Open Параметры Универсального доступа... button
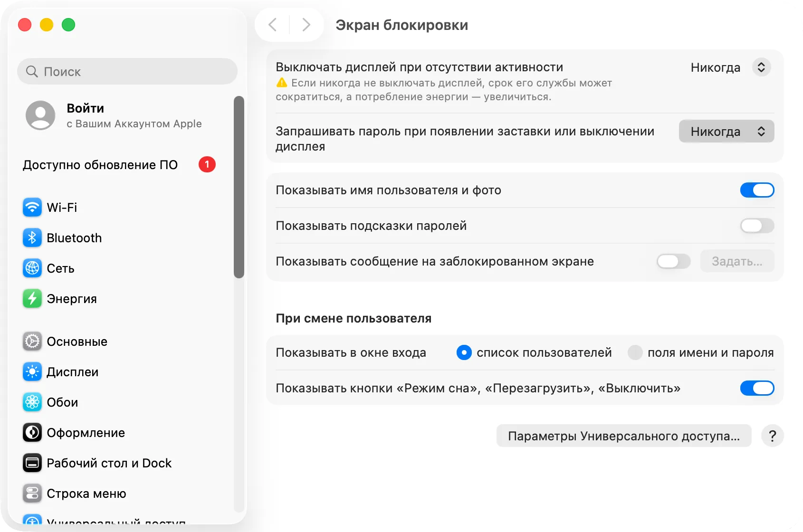803x532 pixels. point(624,436)
